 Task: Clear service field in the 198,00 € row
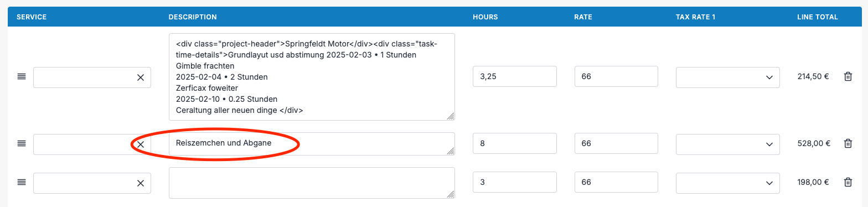pos(141,183)
